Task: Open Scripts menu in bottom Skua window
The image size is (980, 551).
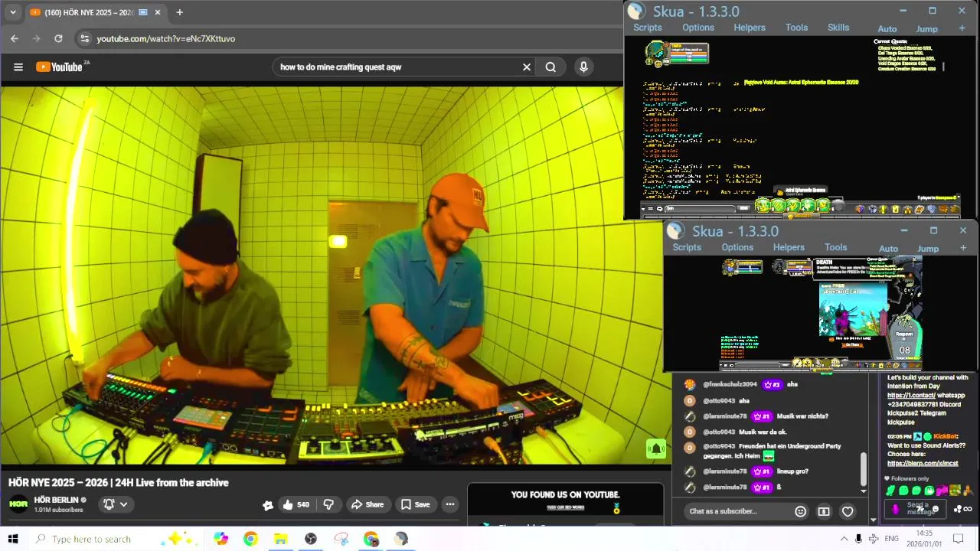Action: (x=687, y=247)
